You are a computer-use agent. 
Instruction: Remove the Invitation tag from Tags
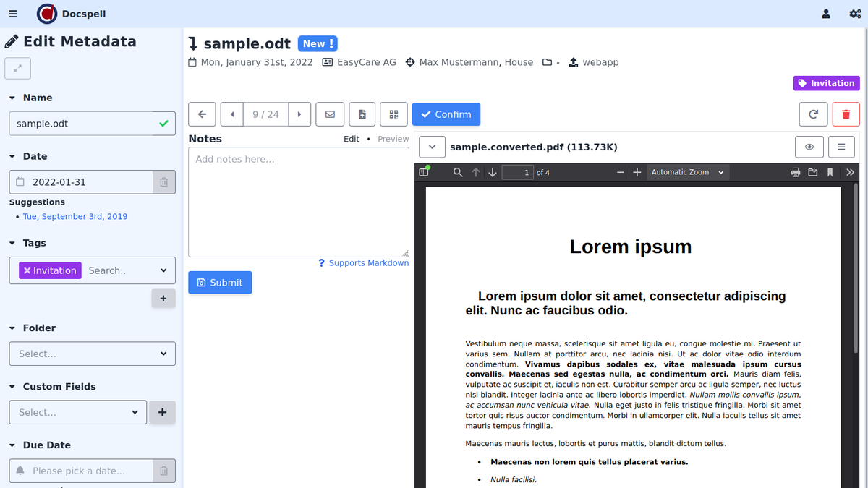[x=27, y=270]
